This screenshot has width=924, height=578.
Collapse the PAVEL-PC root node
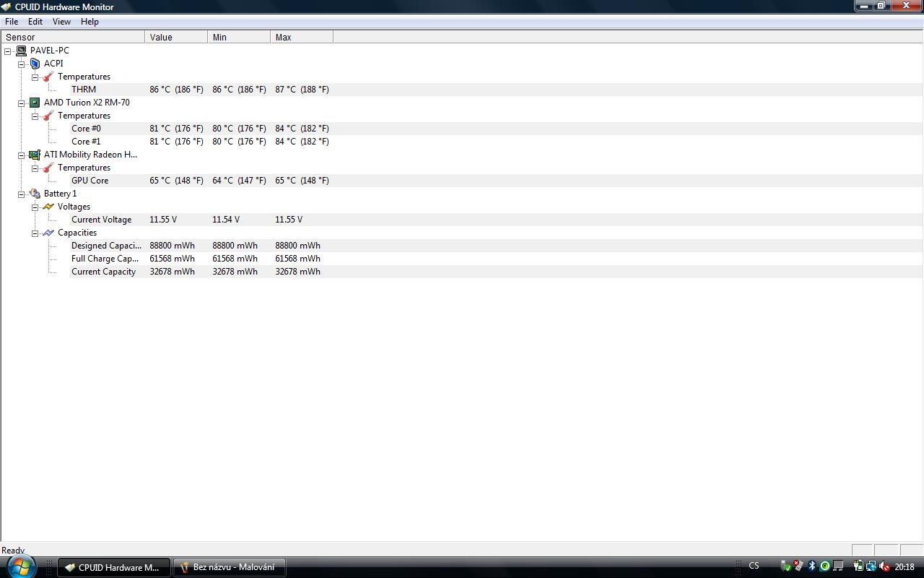tap(8, 51)
